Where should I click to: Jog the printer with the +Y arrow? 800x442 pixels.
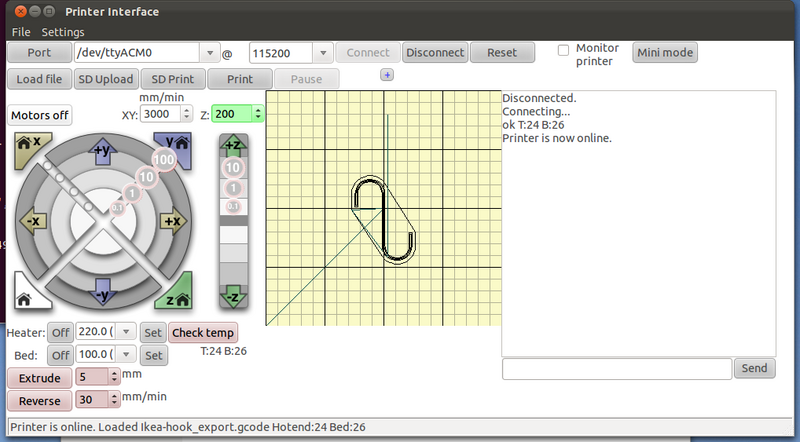[102, 150]
